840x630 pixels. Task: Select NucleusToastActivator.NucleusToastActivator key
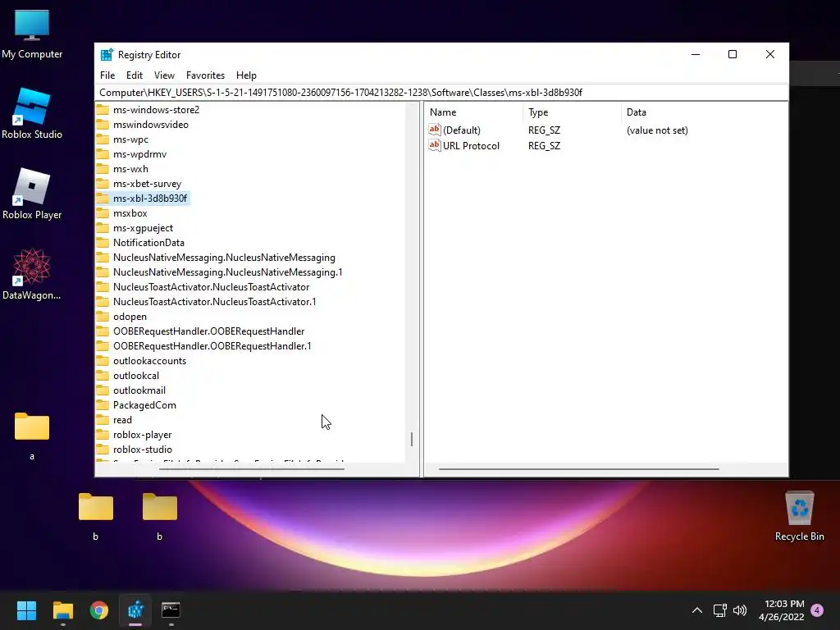coord(211,287)
